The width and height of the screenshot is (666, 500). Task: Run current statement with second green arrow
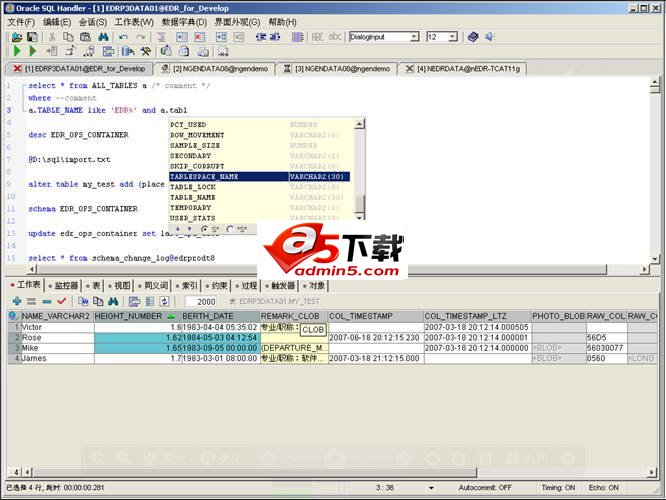tap(32, 51)
